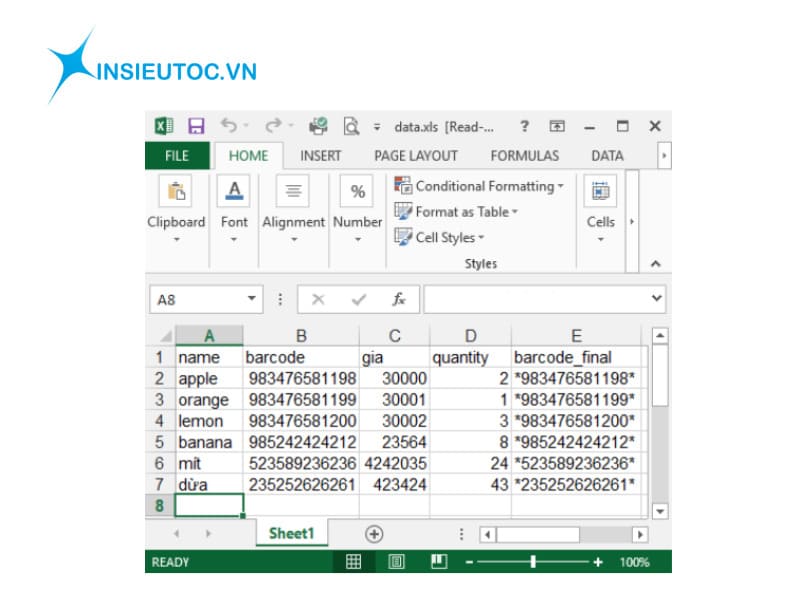The height and width of the screenshot is (600, 800).
Task: Switch to Normal view in status bar
Action: (353, 562)
